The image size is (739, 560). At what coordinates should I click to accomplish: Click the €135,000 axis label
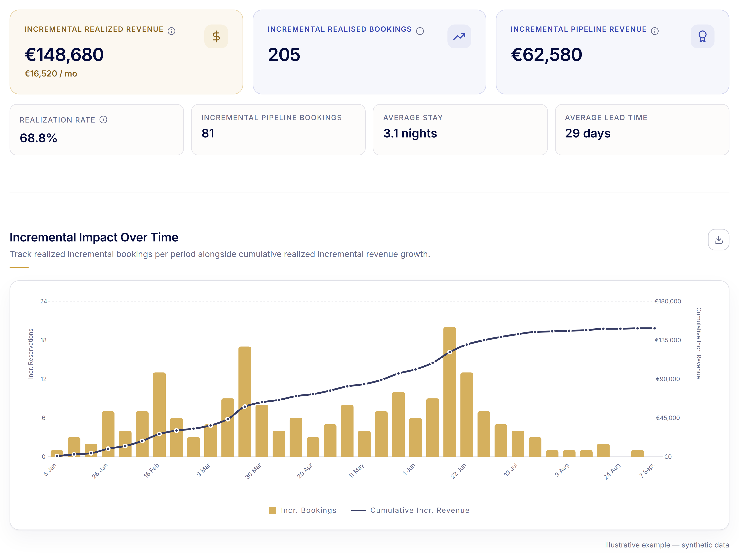coord(668,340)
